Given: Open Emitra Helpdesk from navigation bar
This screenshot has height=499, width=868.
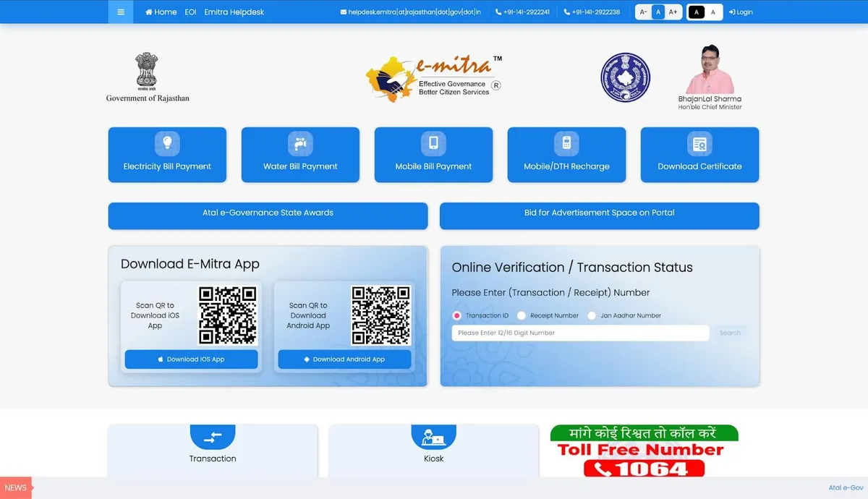Looking at the screenshot, I should [x=234, y=12].
